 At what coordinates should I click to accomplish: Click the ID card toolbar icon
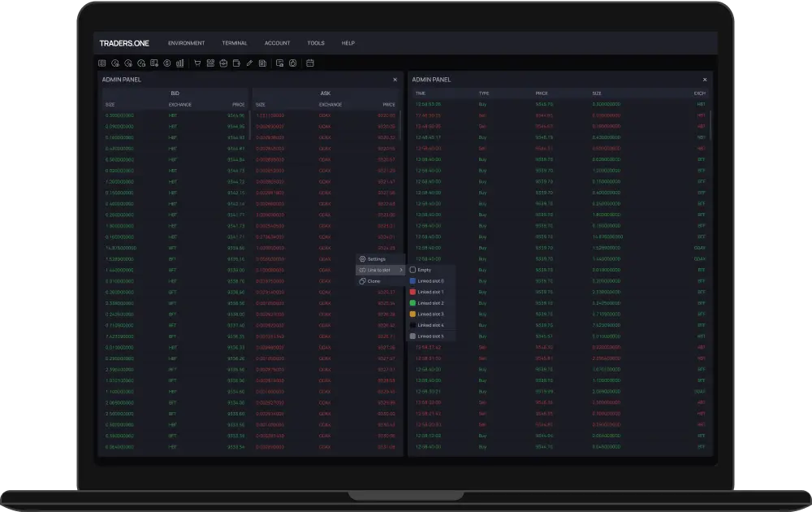click(210, 63)
